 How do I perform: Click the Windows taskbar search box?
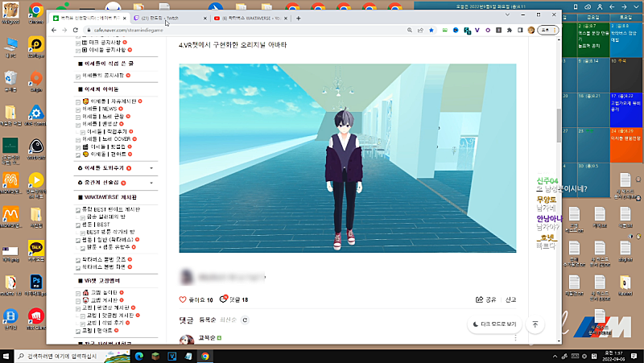[72, 356]
